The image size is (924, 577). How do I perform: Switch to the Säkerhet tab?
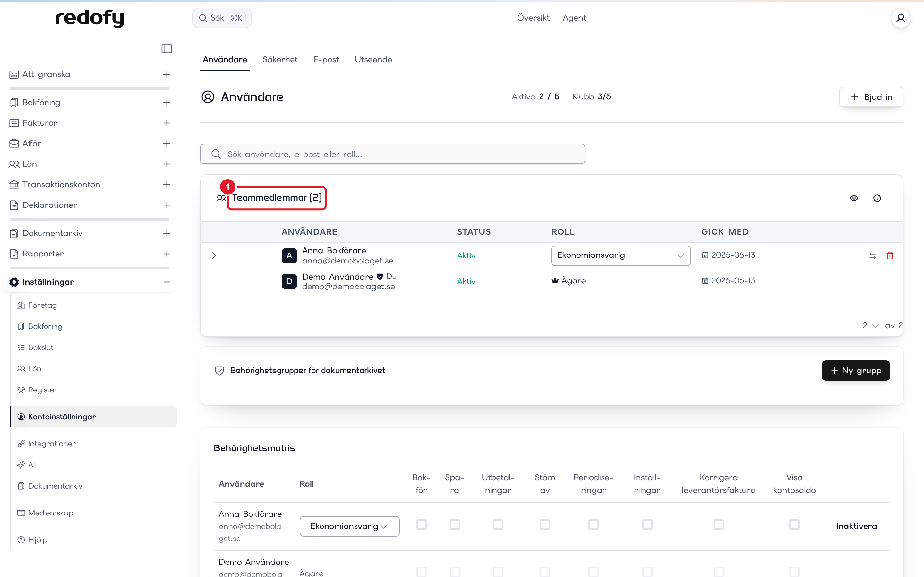click(280, 60)
